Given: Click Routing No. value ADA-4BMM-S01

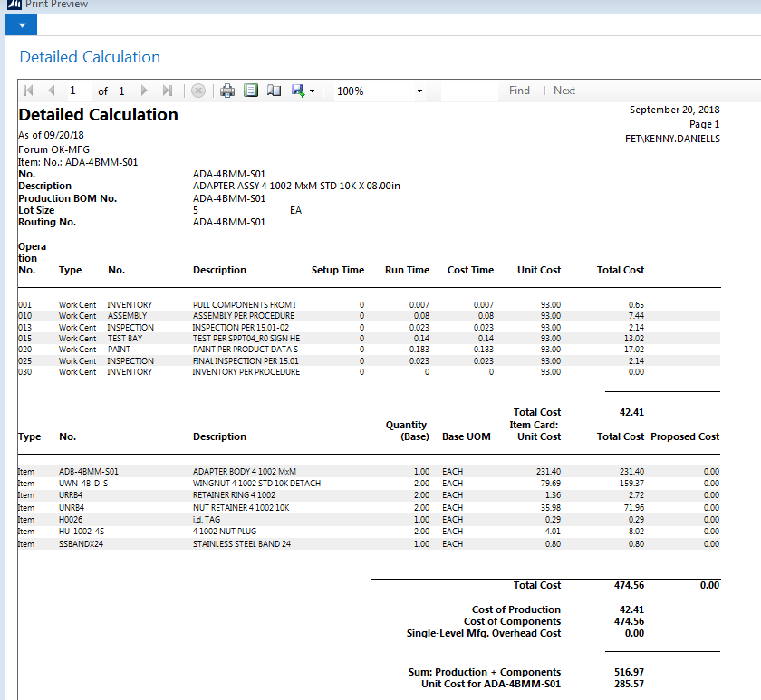Looking at the screenshot, I should click(x=229, y=222).
